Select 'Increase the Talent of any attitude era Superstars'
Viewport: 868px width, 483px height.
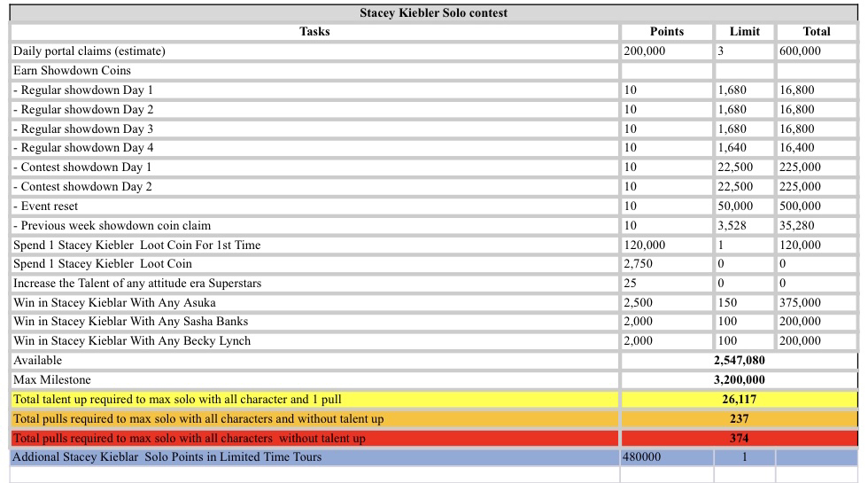(314, 283)
